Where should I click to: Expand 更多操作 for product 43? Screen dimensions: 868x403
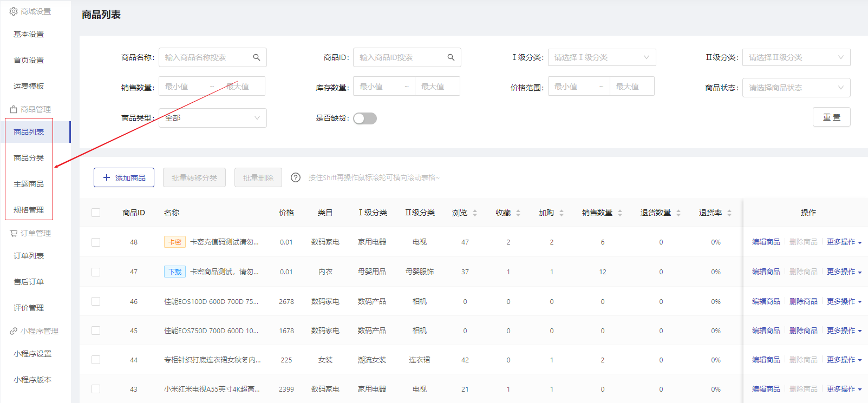pyautogui.click(x=844, y=389)
